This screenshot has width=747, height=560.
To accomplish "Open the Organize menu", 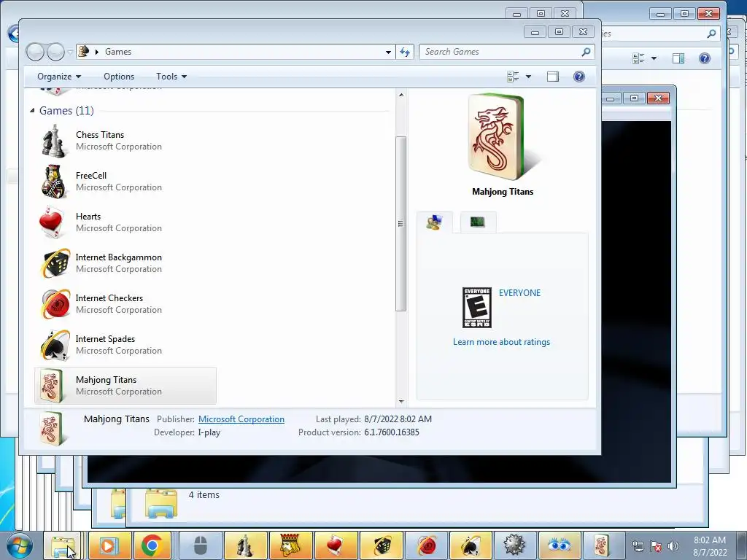I will [59, 77].
